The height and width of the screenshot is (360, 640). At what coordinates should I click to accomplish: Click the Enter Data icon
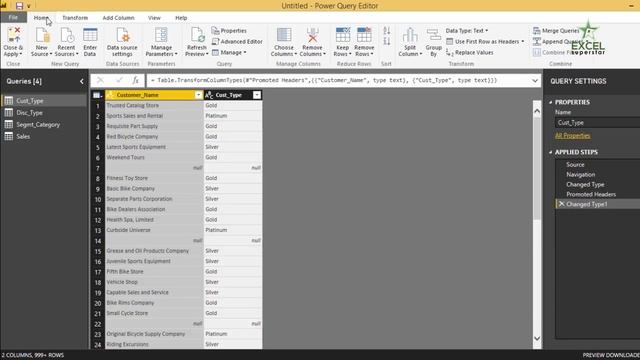90,35
